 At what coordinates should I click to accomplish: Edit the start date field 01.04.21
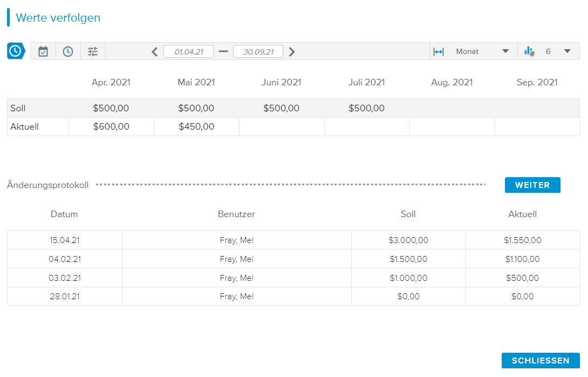coord(188,52)
